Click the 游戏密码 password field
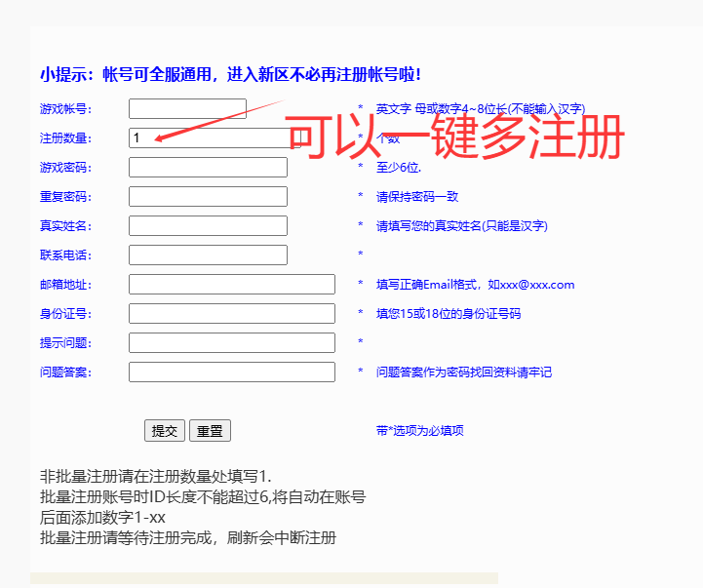Viewport: 703px width, 588px height. click(208, 168)
